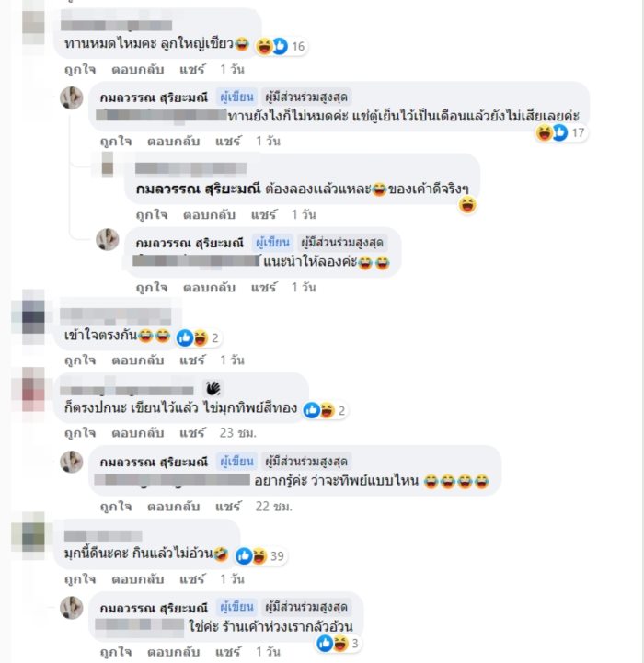Click ตอบกลับ under เข้าใจตรงกัน comment
Screen dimensions: 644x663
(x=137, y=360)
